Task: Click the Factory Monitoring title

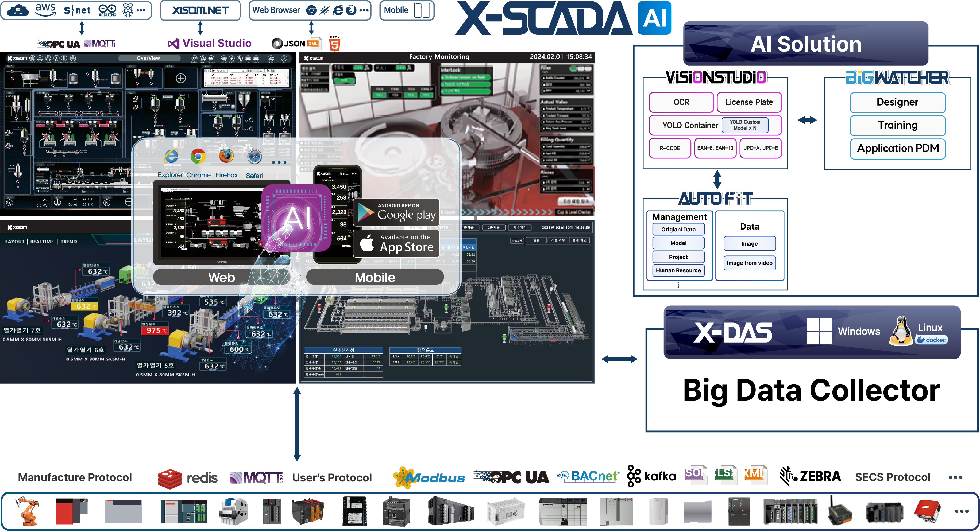Action: (439, 57)
